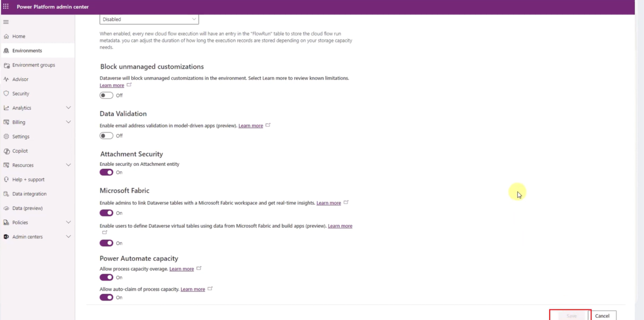Turn off Allow auto-claim of process capacity
The image size is (644, 320).
click(x=106, y=297)
